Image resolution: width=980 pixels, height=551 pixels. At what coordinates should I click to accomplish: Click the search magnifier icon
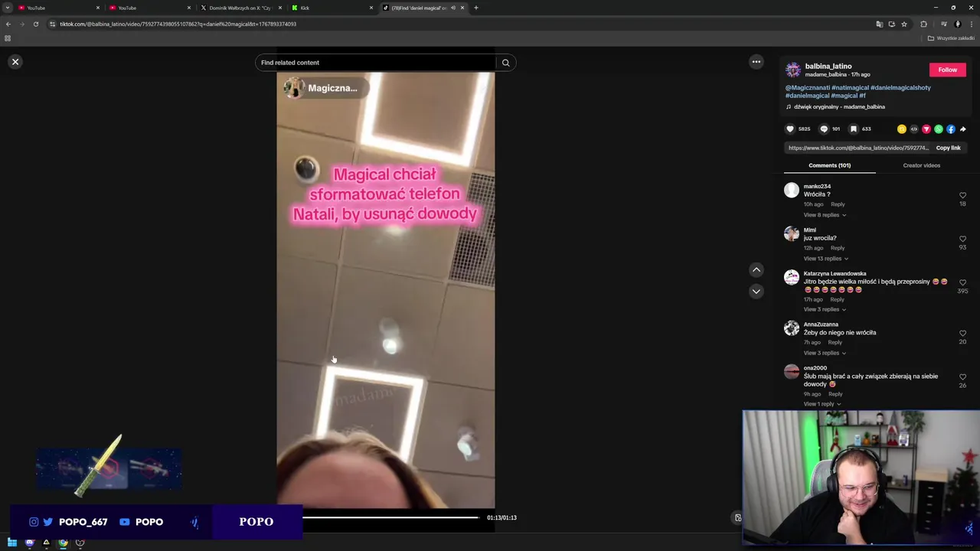pyautogui.click(x=505, y=63)
